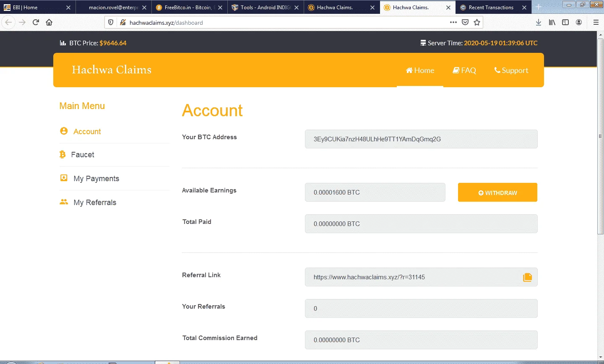The height and width of the screenshot is (364, 604).
Task: Click the Account page heading
Action: (x=212, y=111)
